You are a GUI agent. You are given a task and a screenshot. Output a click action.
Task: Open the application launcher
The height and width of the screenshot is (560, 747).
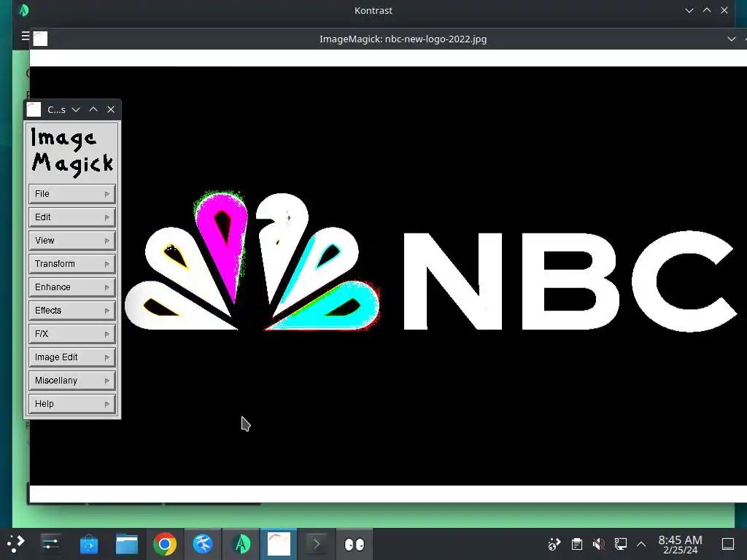point(16,544)
